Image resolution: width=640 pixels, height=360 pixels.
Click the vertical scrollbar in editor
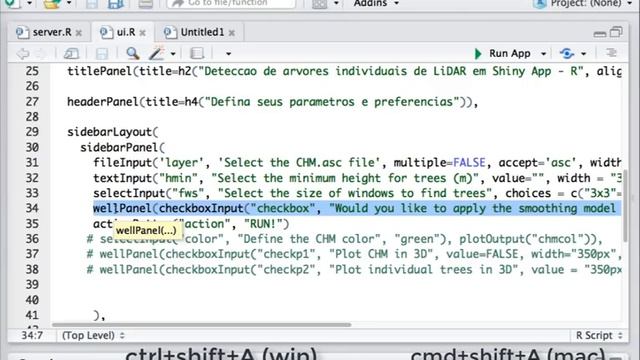click(625, 205)
